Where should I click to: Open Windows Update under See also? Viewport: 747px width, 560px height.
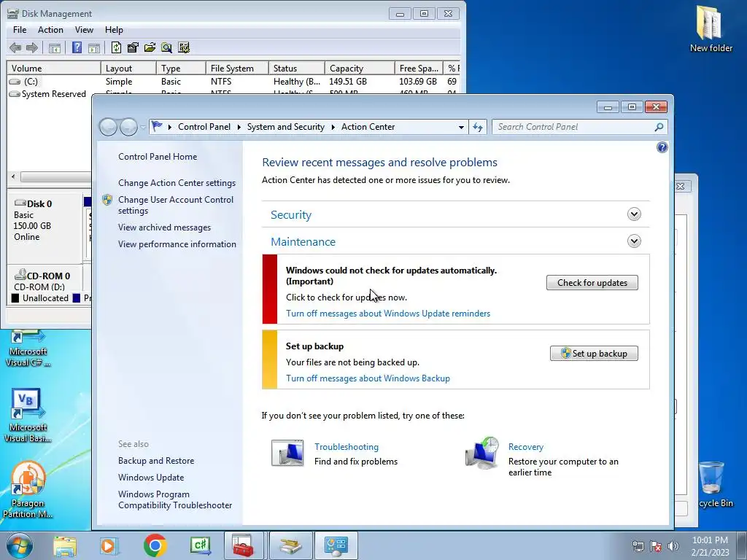[151, 477]
